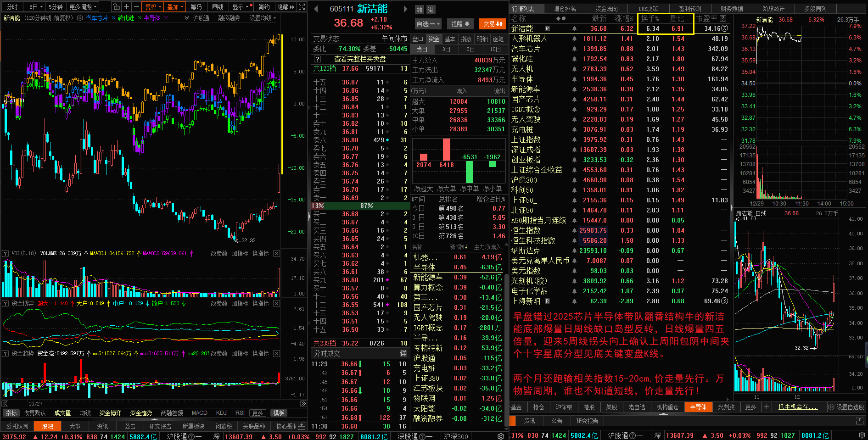
Task: Click bell alert icon for 半导体 row
Action: point(574,79)
